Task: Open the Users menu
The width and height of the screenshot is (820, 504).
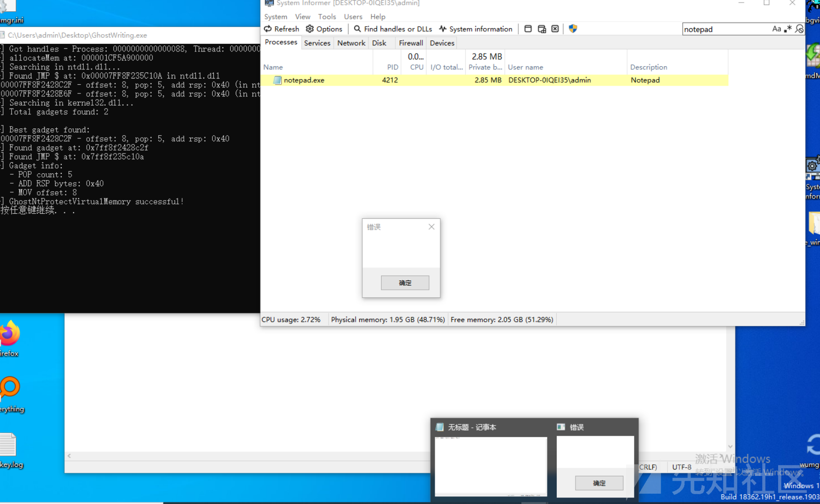Action: pyautogui.click(x=353, y=17)
